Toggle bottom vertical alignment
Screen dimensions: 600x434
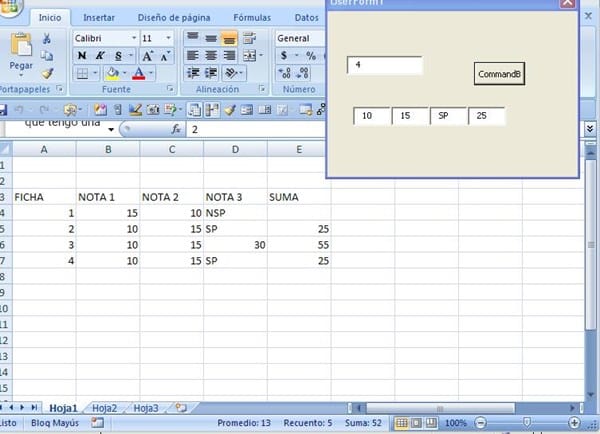click(229, 38)
